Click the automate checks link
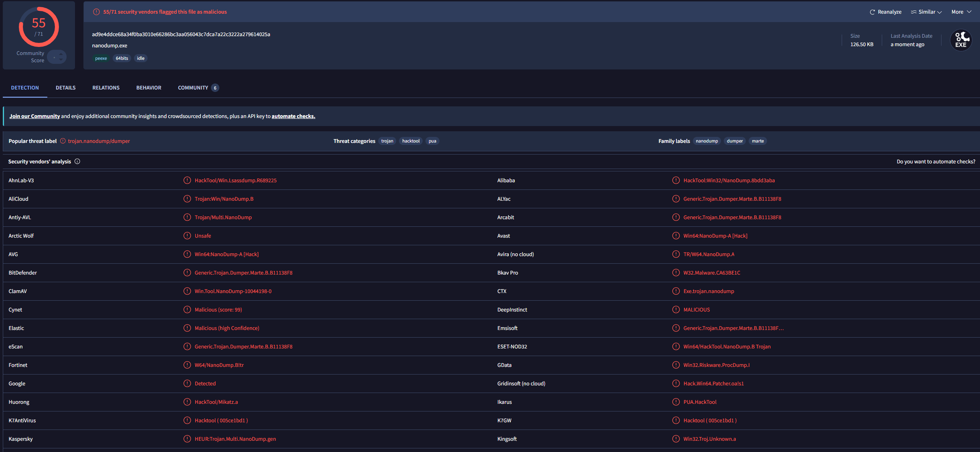Image resolution: width=980 pixels, height=452 pixels. (294, 116)
